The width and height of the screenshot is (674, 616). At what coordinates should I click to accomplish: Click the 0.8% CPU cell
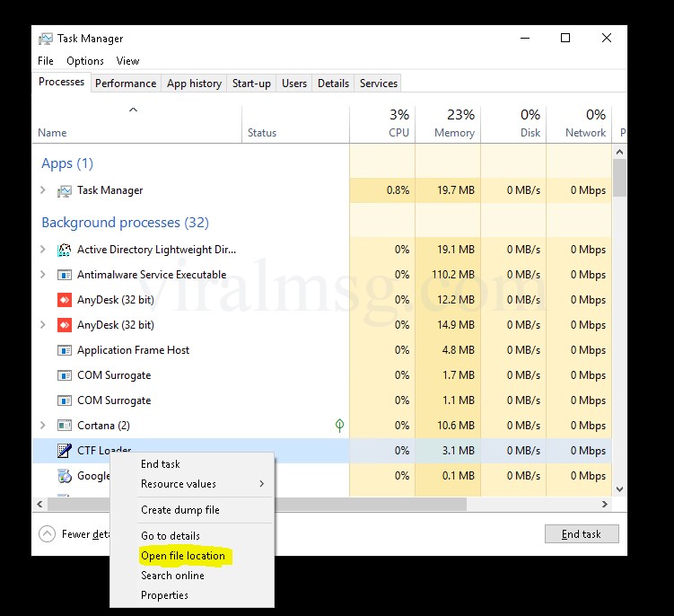click(383, 190)
